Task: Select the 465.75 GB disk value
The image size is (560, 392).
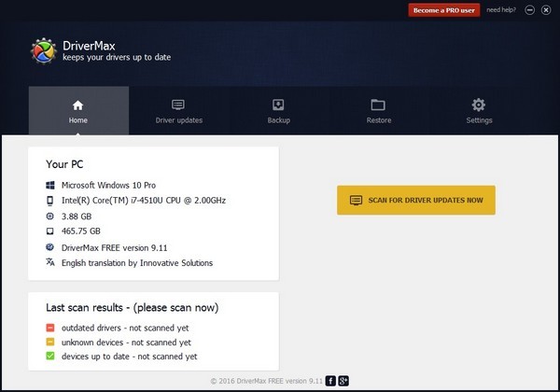Action: 80,231
